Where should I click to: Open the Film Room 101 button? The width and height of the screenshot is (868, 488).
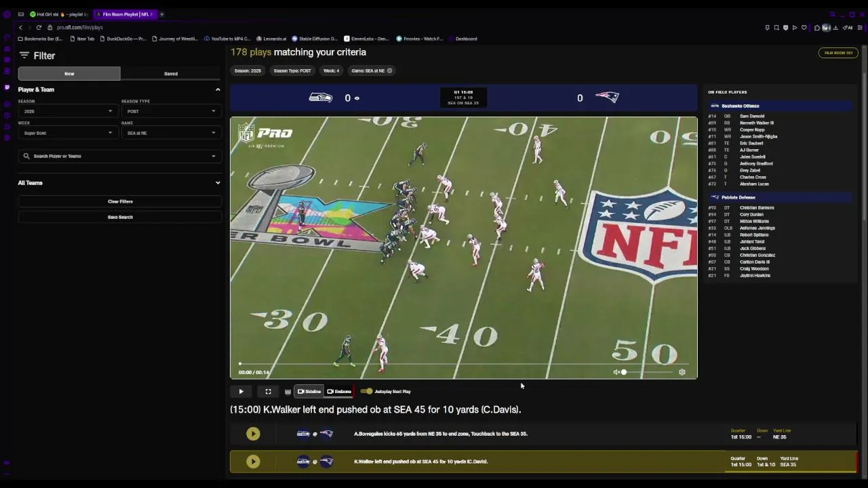click(x=838, y=53)
